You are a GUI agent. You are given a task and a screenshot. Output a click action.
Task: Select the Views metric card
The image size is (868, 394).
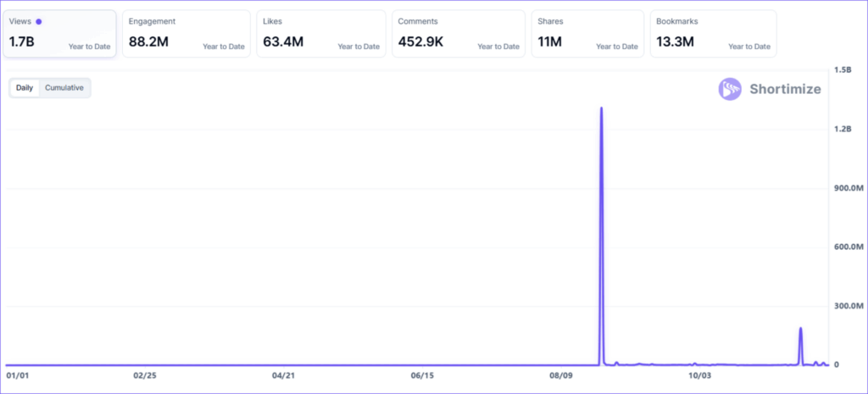[59, 34]
